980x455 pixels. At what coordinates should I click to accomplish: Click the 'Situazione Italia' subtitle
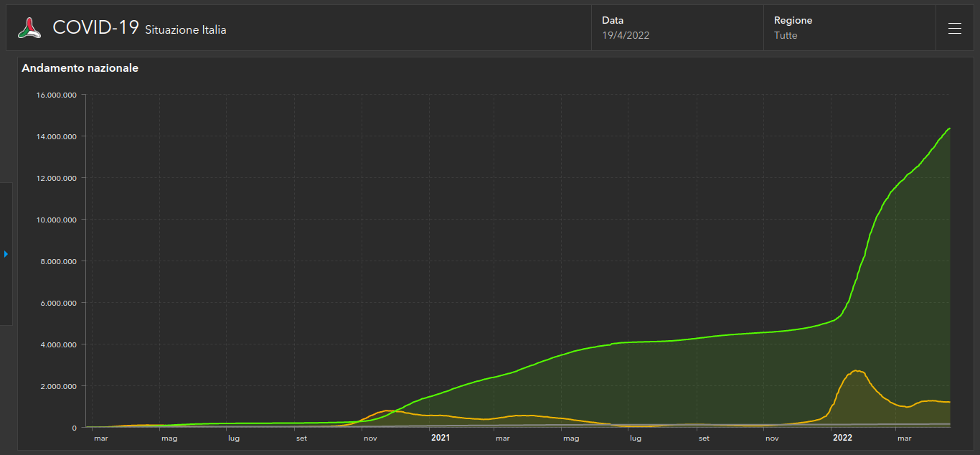186,30
